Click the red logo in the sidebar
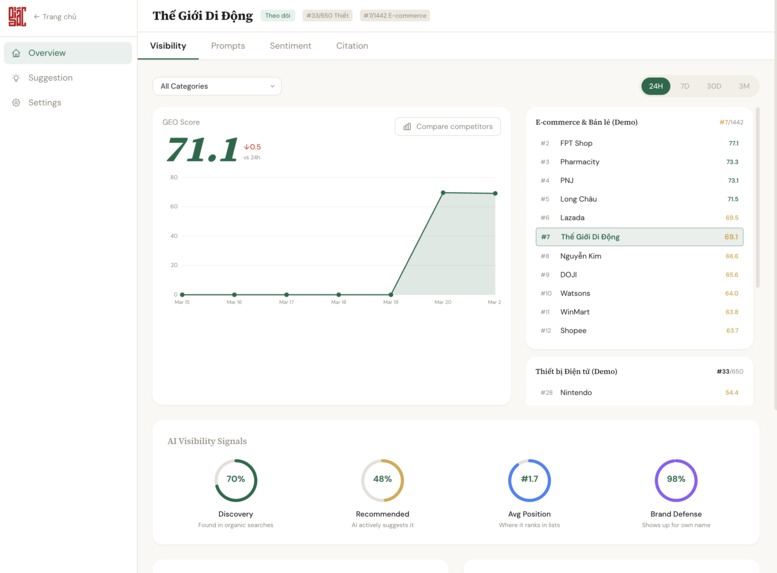The height and width of the screenshot is (573, 777). tap(17, 16)
